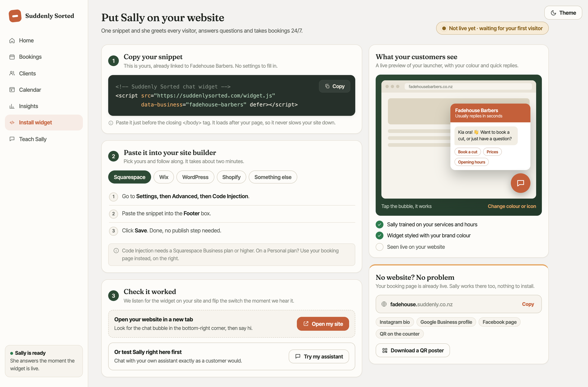Click the Bookings calendar icon in sidebar
Screen dimensions: 588x387
(x=12, y=57)
